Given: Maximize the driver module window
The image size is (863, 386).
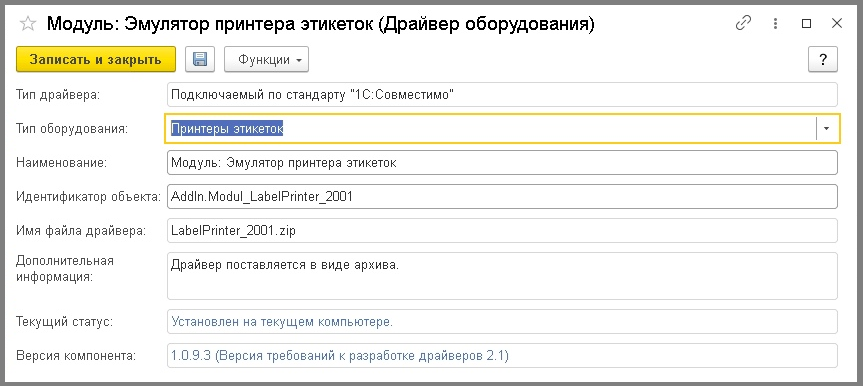Looking at the screenshot, I should click(x=806, y=24).
